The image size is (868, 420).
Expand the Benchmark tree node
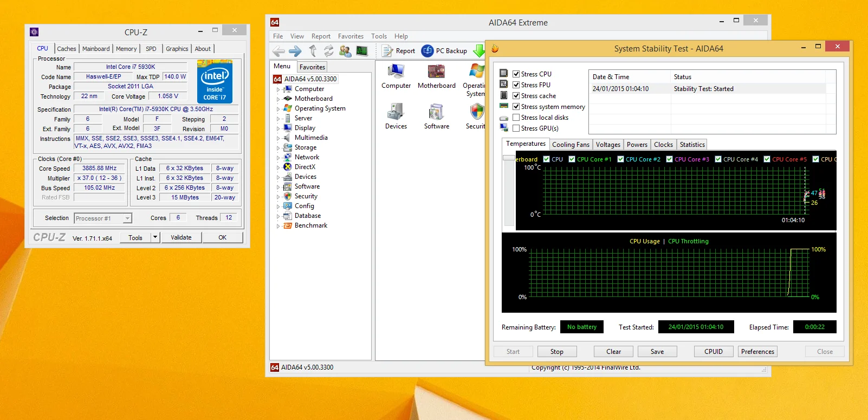click(278, 226)
